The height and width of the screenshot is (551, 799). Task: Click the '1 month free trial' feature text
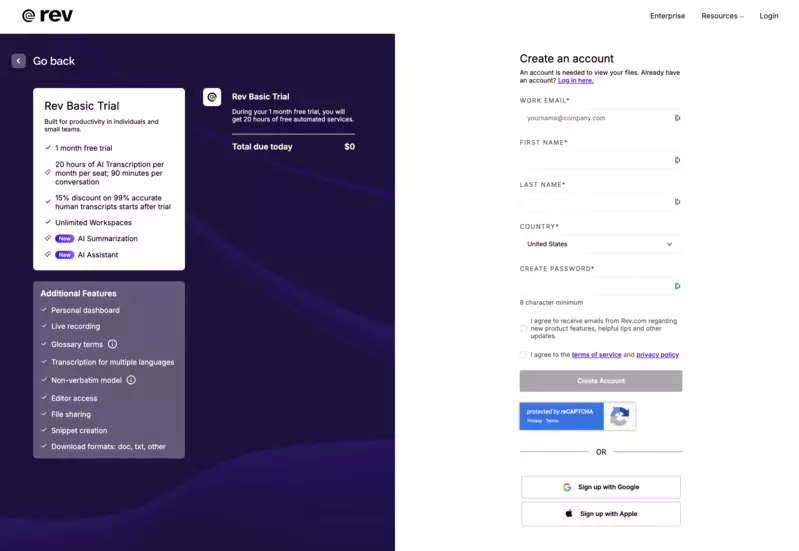[x=84, y=148]
